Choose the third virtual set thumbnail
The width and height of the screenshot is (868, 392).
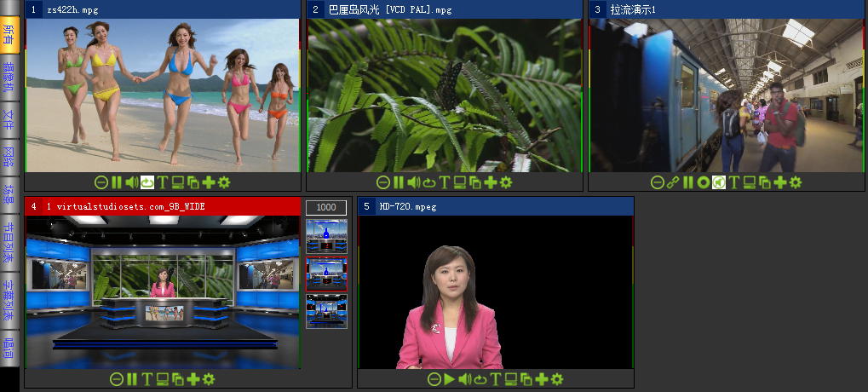pyautogui.click(x=326, y=311)
